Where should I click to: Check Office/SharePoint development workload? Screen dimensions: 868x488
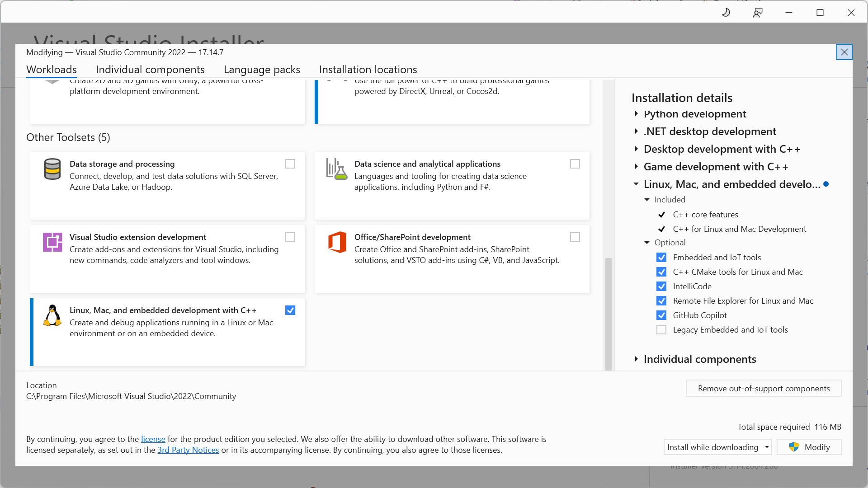pyautogui.click(x=575, y=237)
